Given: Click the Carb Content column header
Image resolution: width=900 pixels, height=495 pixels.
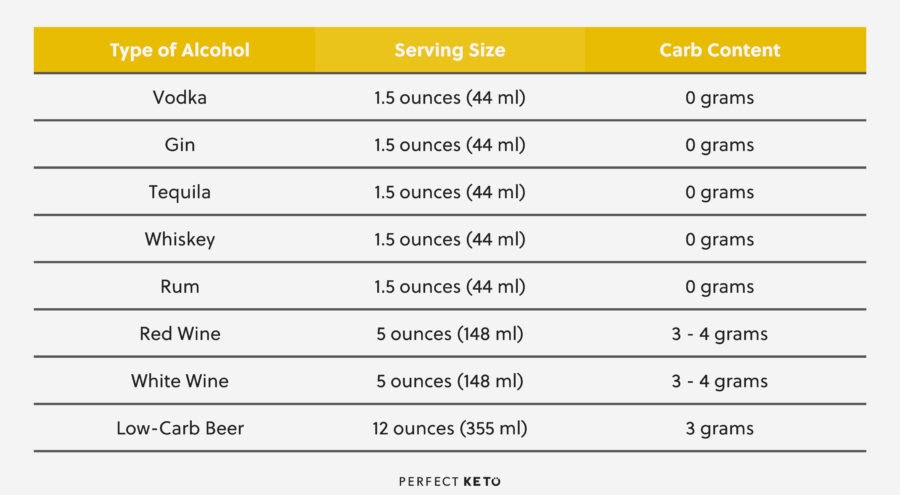Looking at the screenshot, I should 720,50.
